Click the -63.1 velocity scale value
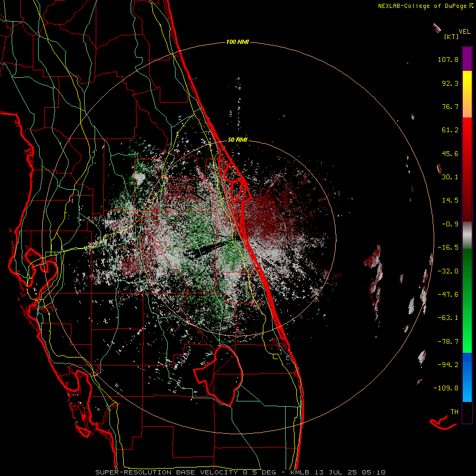The width and height of the screenshot is (476, 476). 448,318
